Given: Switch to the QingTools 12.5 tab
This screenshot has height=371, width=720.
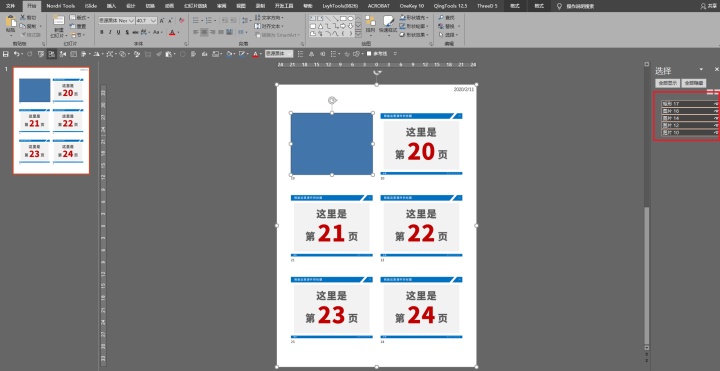Looking at the screenshot, I should [x=450, y=6].
